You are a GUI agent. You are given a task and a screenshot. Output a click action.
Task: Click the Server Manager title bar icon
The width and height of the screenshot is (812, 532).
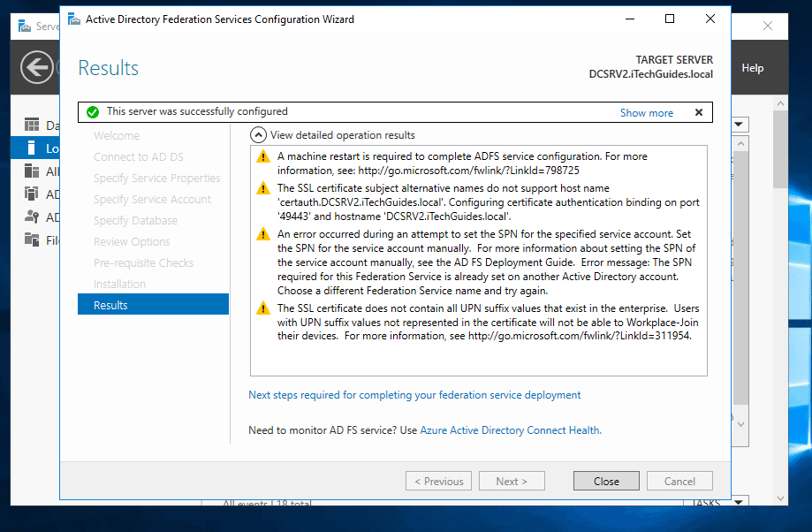[25, 26]
